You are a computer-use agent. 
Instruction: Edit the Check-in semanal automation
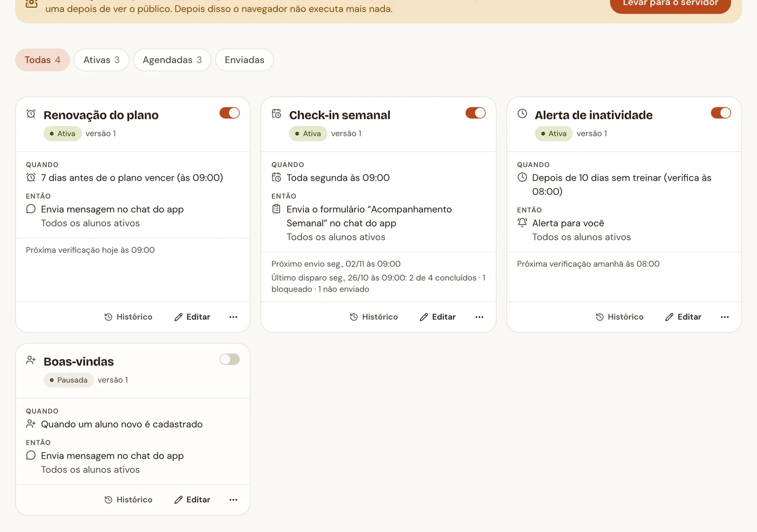tap(438, 317)
